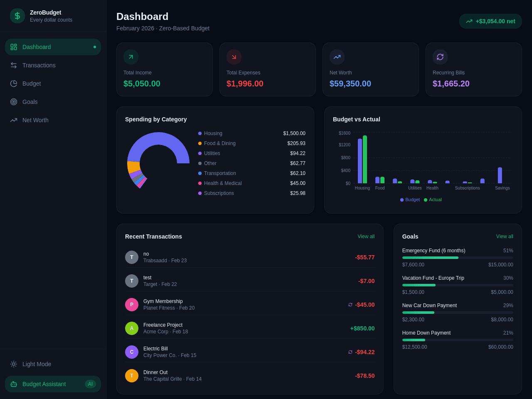This screenshot has width=532, height=399.
Task: Open the Budget Assistant
Action: pos(53,384)
